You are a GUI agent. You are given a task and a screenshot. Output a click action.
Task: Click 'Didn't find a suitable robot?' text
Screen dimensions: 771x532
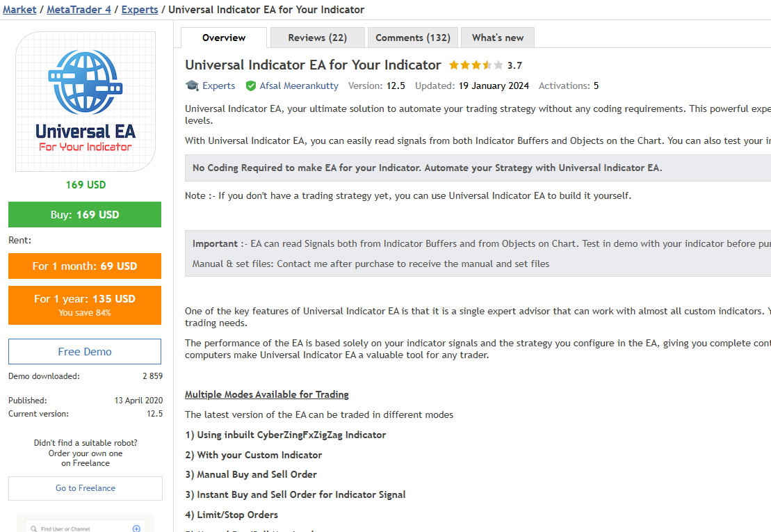(86, 443)
